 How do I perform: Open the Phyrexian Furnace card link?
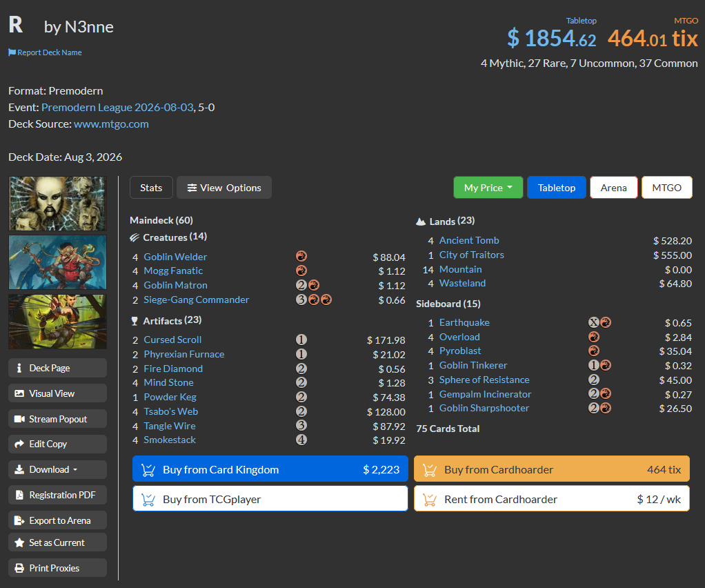click(x=184, y=355)
